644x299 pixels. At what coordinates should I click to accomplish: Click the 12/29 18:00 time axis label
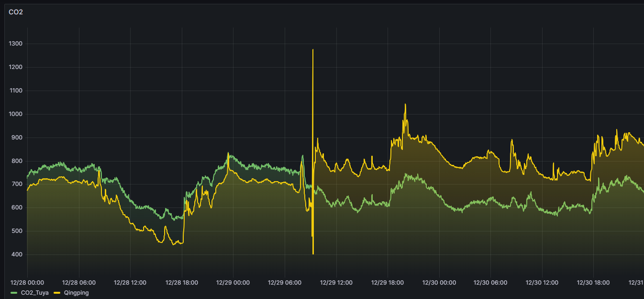[x=388, y=283]
